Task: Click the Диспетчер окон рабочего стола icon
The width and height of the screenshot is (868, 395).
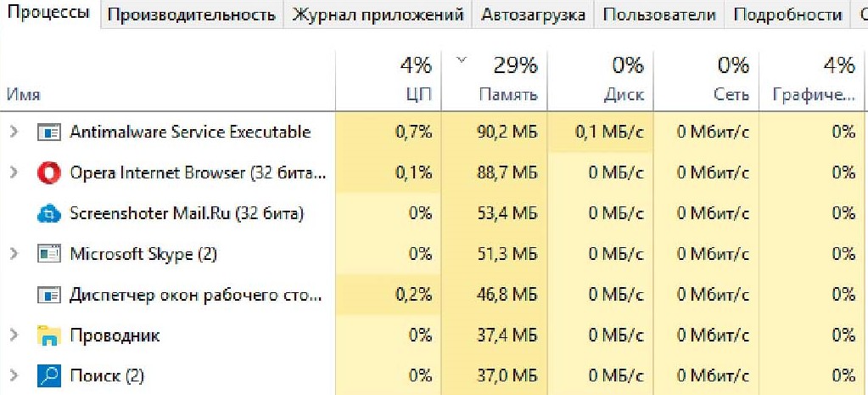Action: [x=50, y=295]
